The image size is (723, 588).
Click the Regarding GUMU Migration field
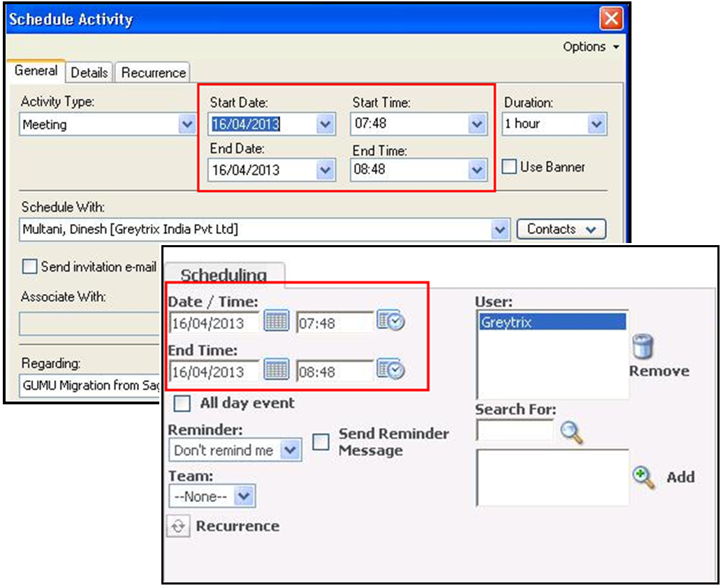90,385
